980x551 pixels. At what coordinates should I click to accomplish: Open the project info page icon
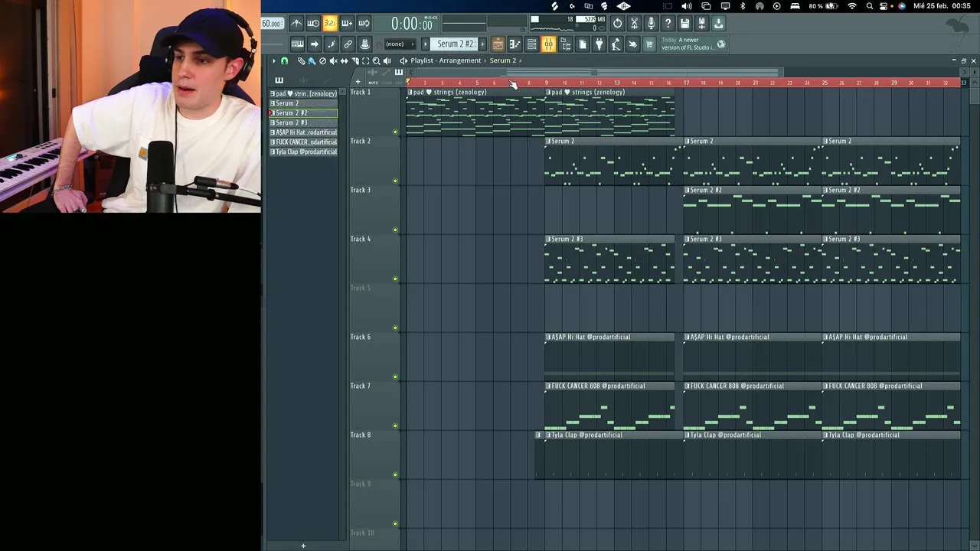pos(583,44)
